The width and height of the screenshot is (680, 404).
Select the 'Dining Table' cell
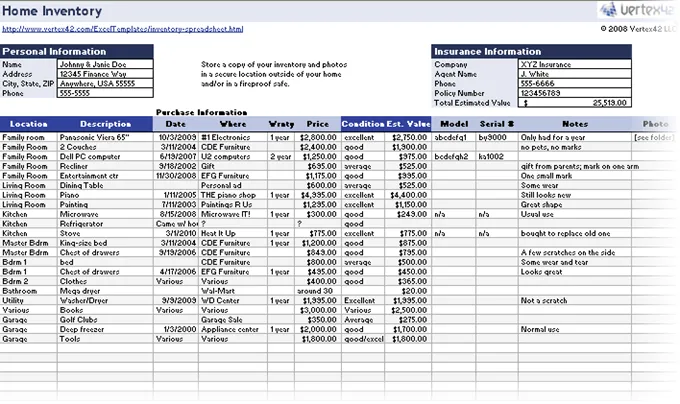point(105,185)
